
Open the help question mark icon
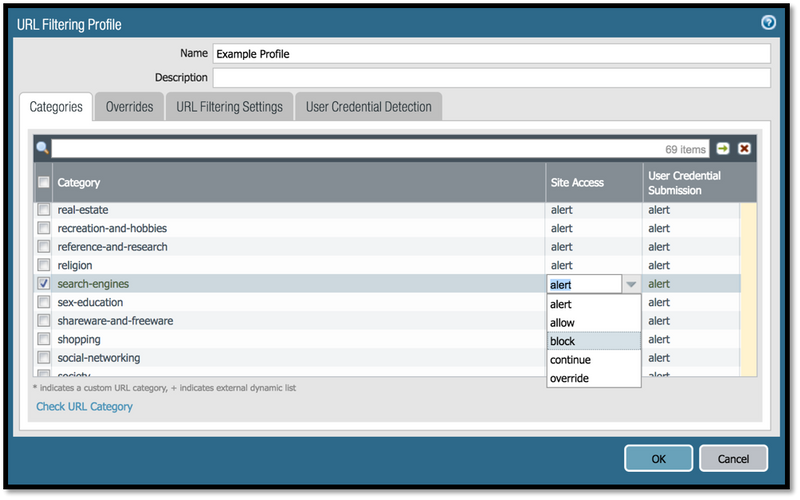[768, 22]
